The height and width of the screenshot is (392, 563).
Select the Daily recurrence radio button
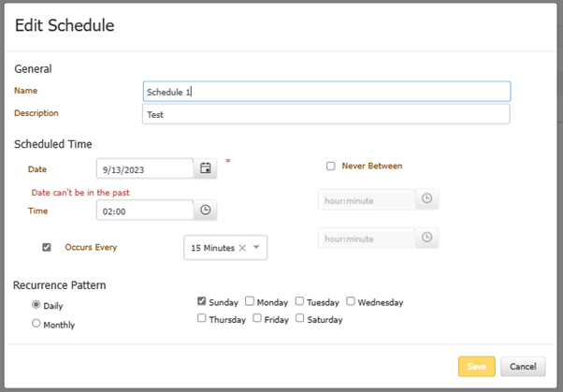tap(36, 305)
